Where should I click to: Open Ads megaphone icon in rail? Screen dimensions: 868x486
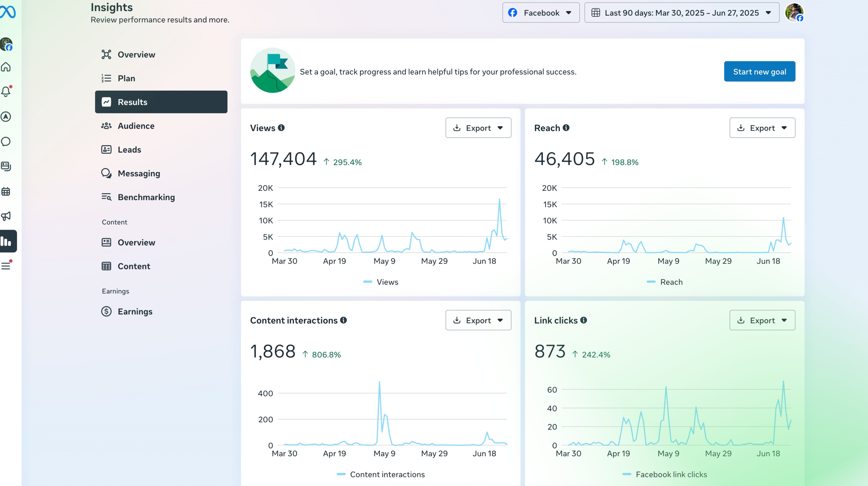[x=6, y=216]
